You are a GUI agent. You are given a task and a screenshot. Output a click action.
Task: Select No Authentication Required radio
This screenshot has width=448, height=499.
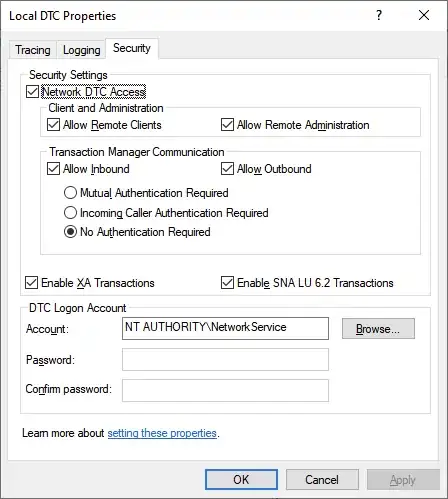coord(70,232)
